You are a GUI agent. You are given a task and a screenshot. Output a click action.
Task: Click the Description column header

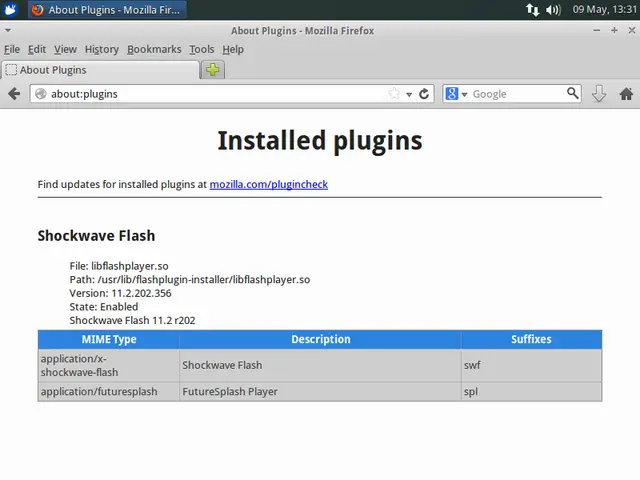coord(320,339)
